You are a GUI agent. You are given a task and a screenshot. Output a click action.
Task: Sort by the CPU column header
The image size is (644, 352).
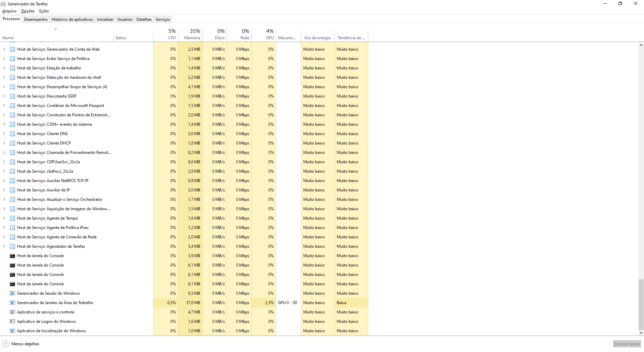tap(166, 35)
